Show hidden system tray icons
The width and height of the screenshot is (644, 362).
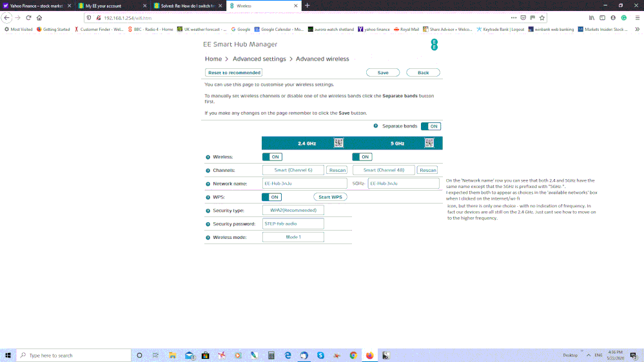589,355
